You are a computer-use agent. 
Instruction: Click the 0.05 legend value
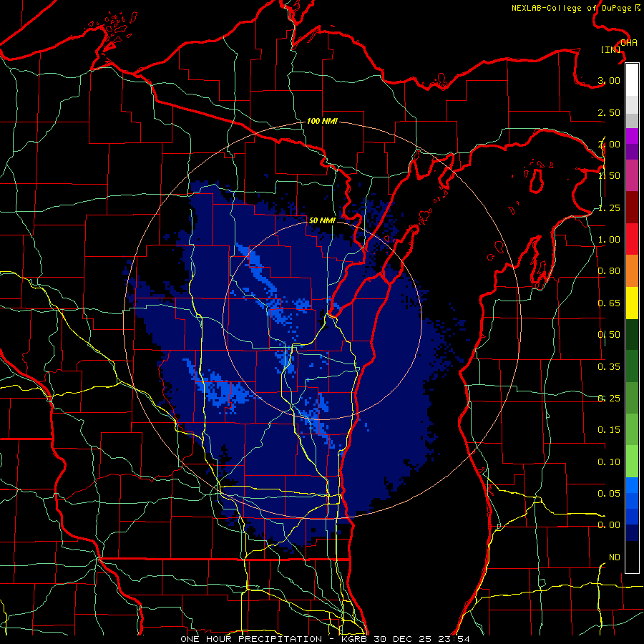609,493
